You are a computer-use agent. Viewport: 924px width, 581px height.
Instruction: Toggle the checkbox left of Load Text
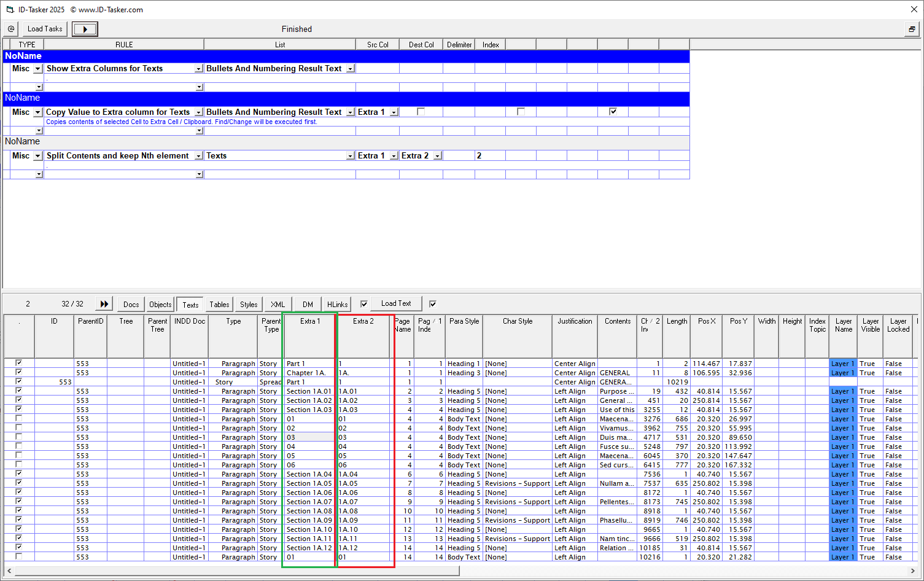tap(363, 303)
